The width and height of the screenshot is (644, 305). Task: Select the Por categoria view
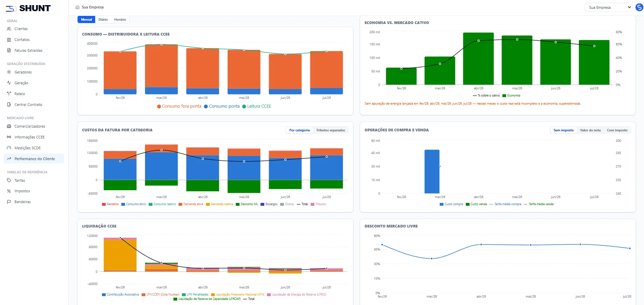pyautogui.click(x=299, y=130)
